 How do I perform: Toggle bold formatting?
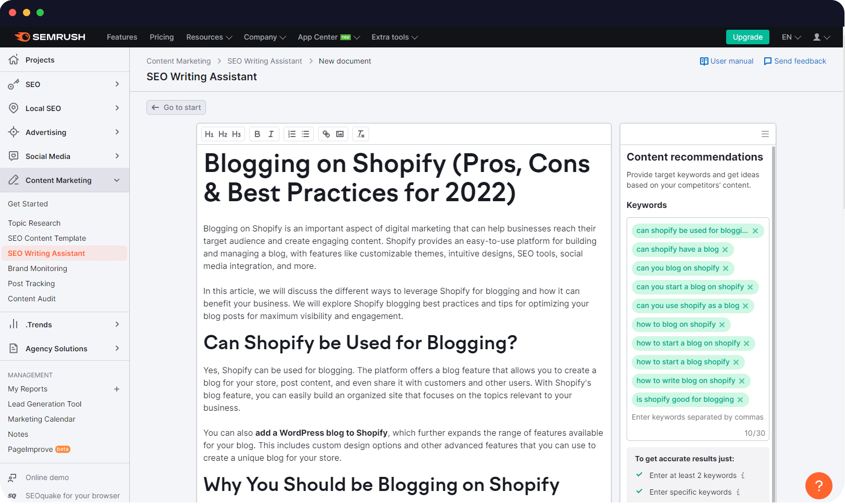pos(257,134)
